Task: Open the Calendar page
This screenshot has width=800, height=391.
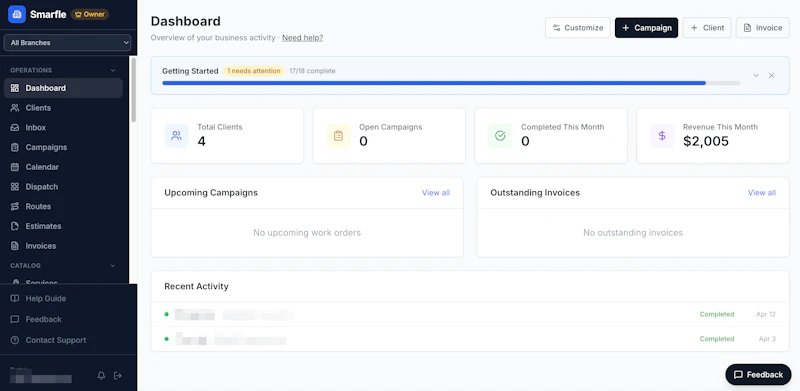Action: pos(63,167)
